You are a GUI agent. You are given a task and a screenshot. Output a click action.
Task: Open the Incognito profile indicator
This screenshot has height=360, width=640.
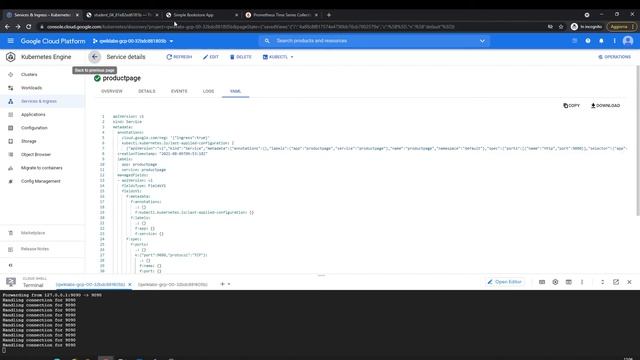coord(586,27)
